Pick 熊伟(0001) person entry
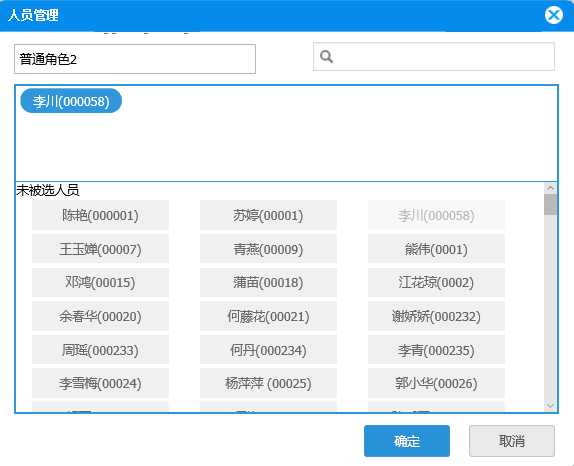The image size is (574, 466). 436,249
